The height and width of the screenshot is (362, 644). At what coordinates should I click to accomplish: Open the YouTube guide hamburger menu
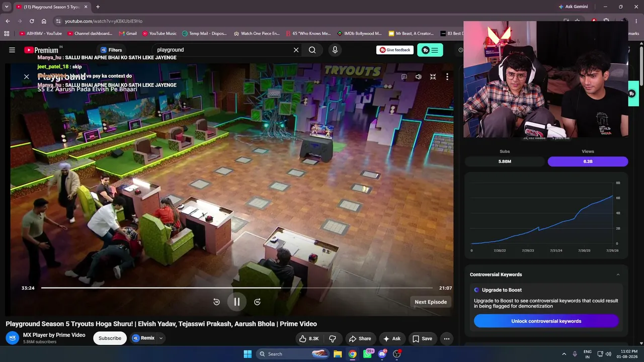click(12, 50)
